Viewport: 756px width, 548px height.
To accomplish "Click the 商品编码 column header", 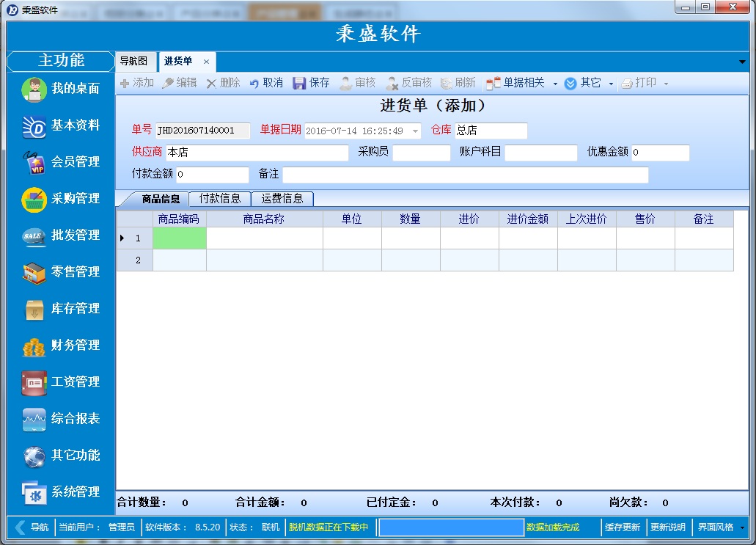I will [x=180, y=219].
